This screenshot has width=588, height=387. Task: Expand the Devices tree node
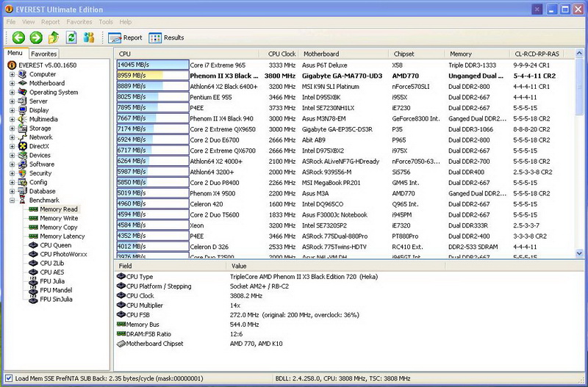[x=12, y=155]
